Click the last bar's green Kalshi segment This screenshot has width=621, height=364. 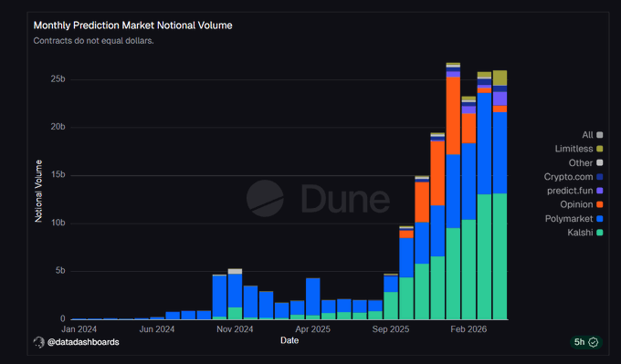(x=500, y=256)
